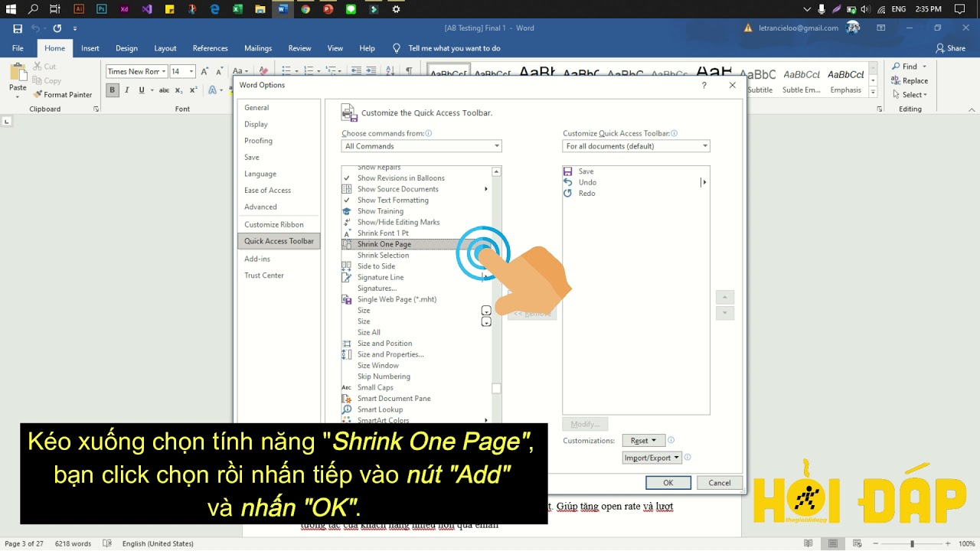Open the References ribbon tab

(x=211, y=48)
